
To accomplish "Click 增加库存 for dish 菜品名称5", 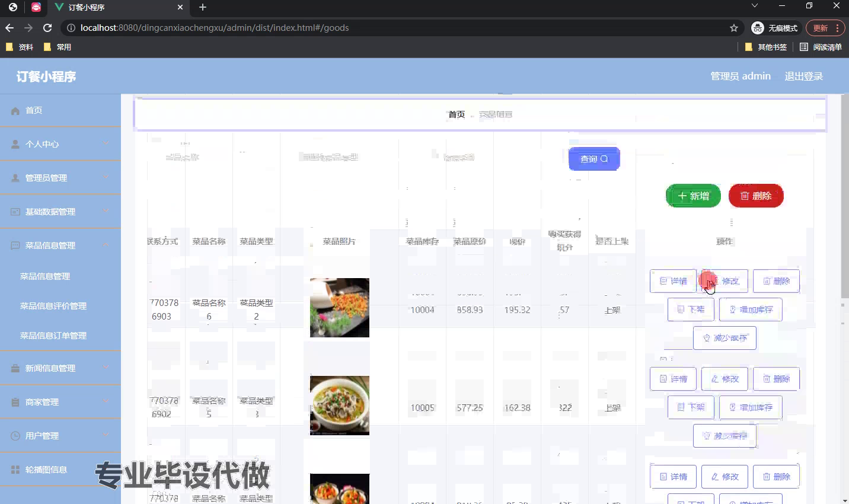I will [x=751, y=407].
